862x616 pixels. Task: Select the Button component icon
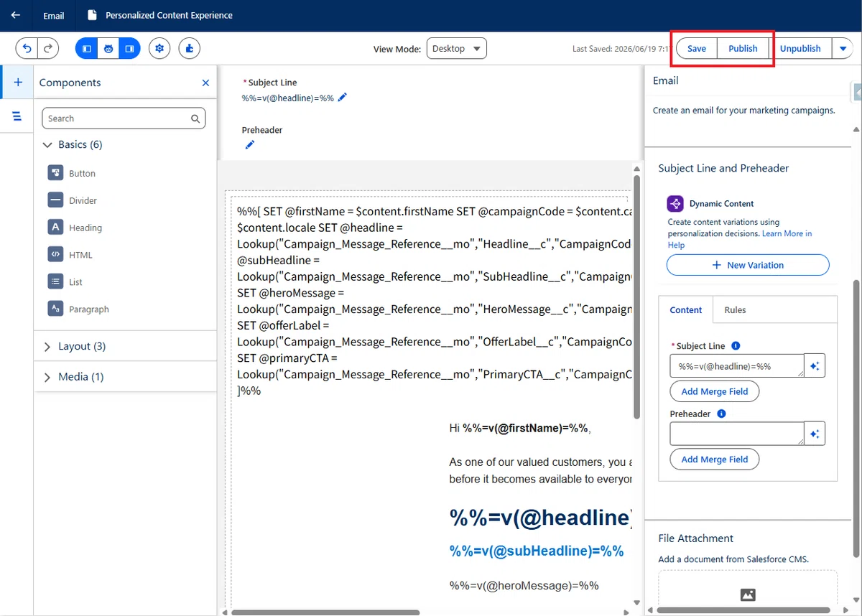click(x=55, y=173)
